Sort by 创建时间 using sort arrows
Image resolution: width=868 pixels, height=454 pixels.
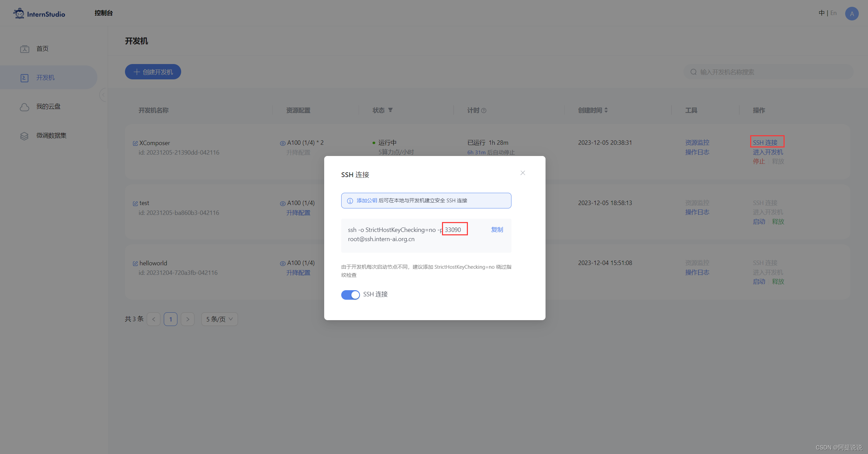click(606, 110)
